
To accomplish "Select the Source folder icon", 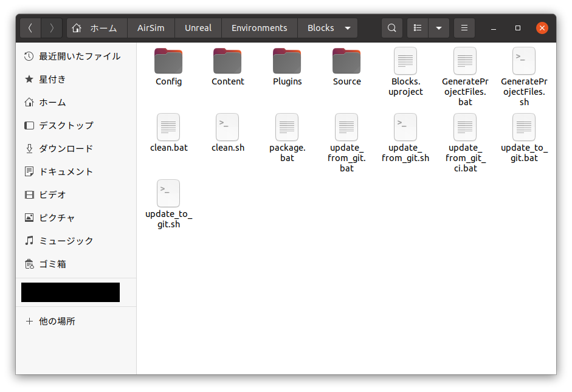I will click(x=346, y=61).
